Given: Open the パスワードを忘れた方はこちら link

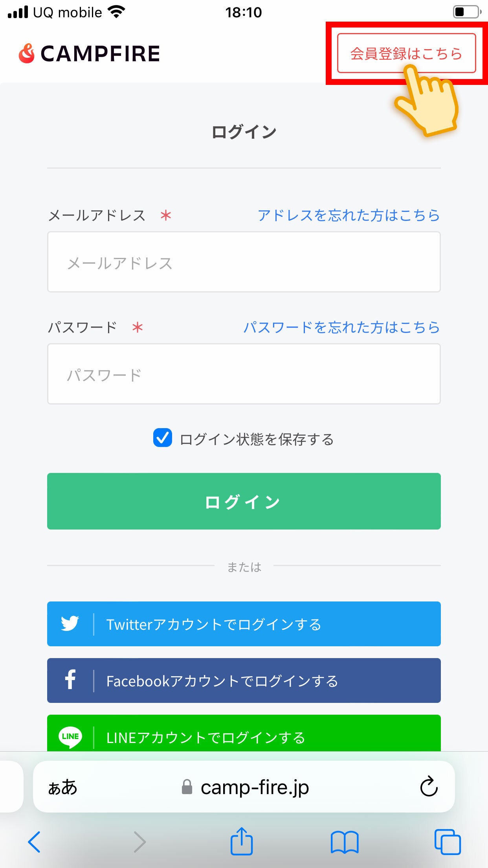Looking at the screenshot, I should click(341, 327).
